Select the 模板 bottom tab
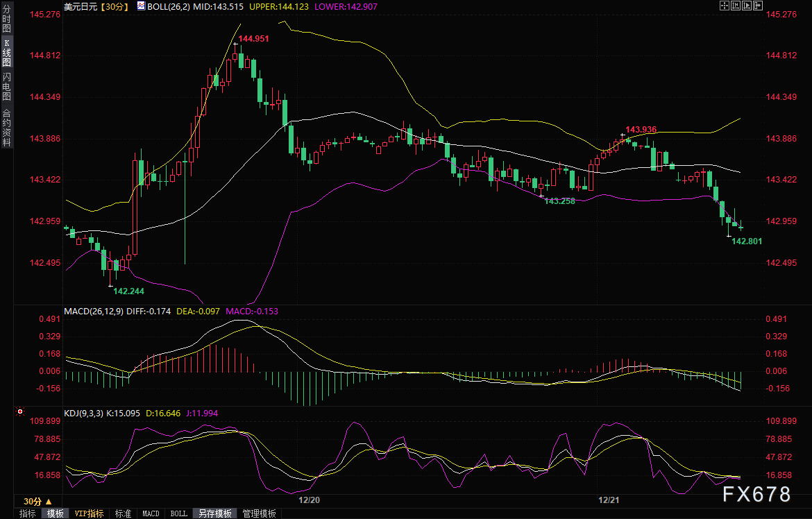Screen dimensions: 812x519 point(55,513)
